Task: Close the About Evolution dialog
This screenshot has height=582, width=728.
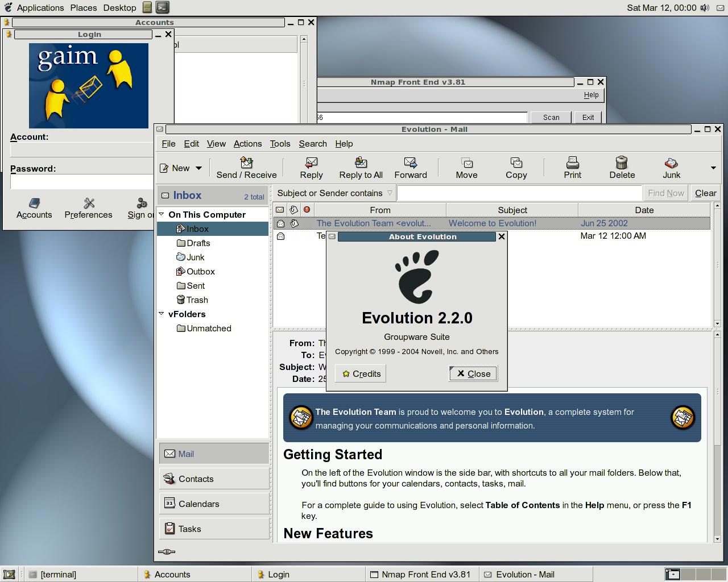Action: coord(473,373)
